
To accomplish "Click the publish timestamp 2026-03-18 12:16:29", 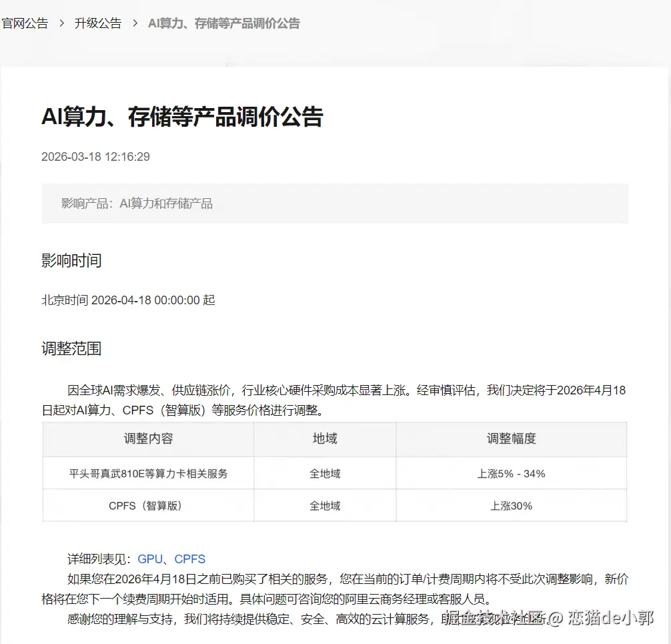I will click(95, 157).
